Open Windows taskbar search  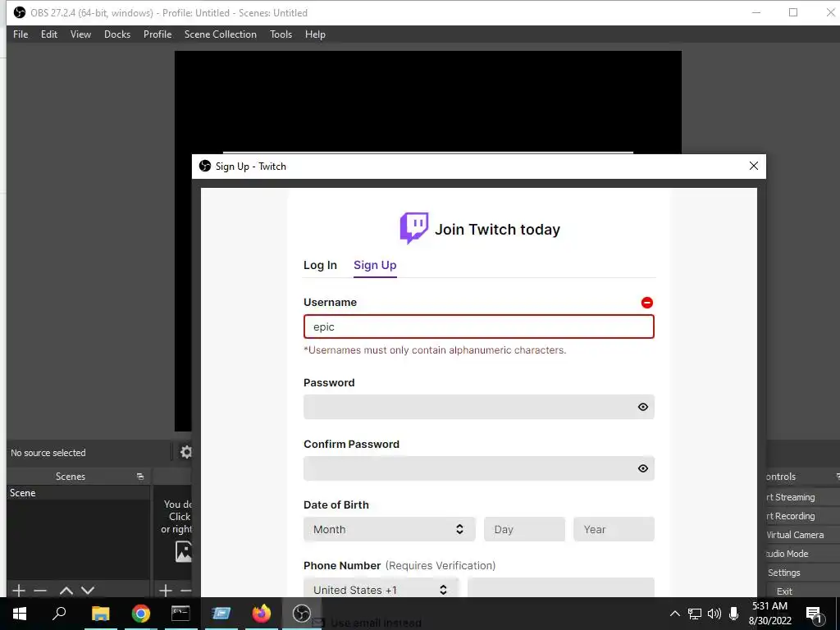(59, 614)
